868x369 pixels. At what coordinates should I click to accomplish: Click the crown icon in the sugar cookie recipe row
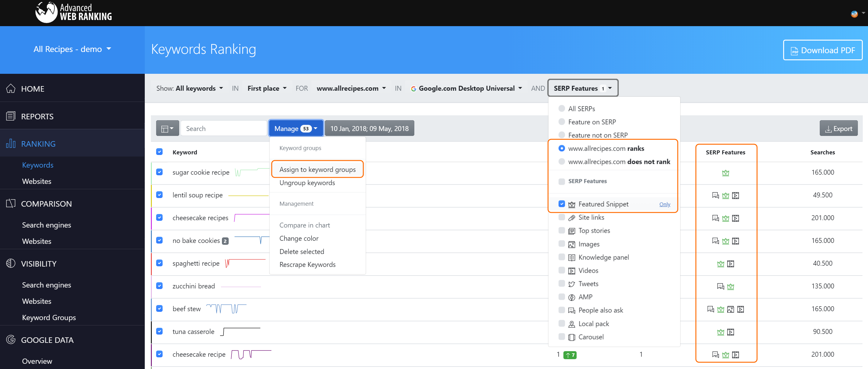point(725,173)
